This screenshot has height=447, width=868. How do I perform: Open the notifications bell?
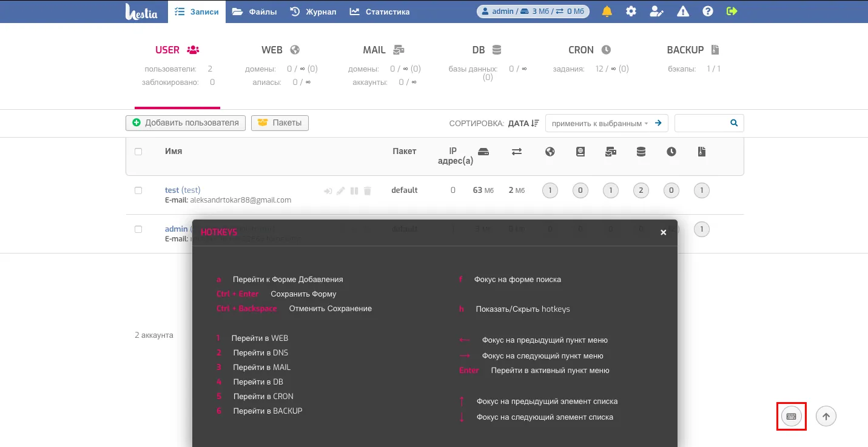tap(607, 12)
